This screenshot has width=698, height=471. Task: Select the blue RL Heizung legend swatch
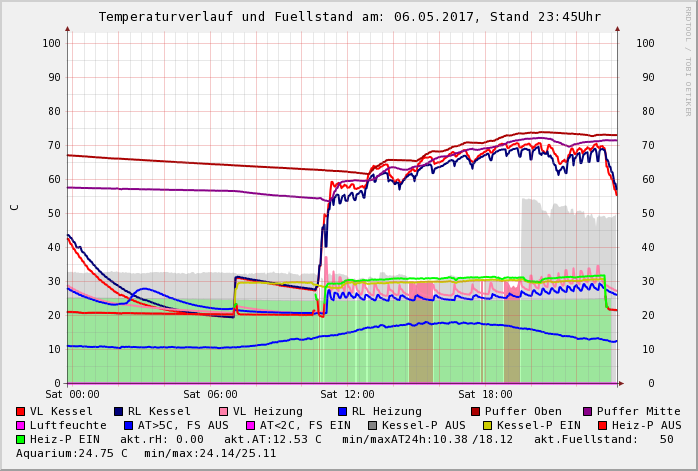pos(342,411)
